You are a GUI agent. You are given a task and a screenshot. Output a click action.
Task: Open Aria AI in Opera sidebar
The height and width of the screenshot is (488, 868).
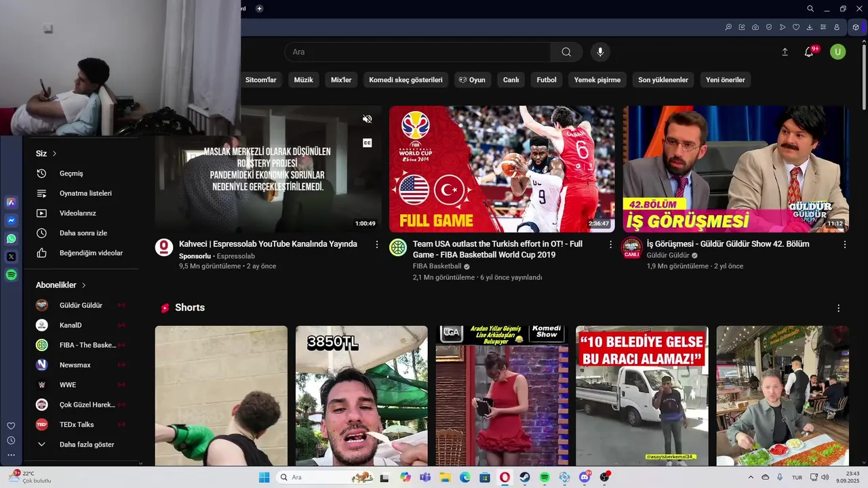11,202
